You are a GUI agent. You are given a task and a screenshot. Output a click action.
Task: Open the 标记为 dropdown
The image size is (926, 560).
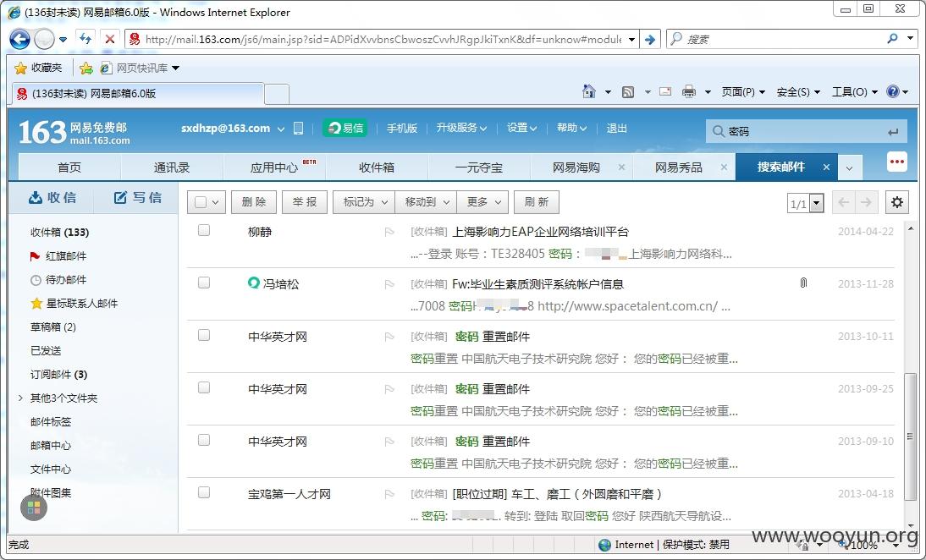364,202
